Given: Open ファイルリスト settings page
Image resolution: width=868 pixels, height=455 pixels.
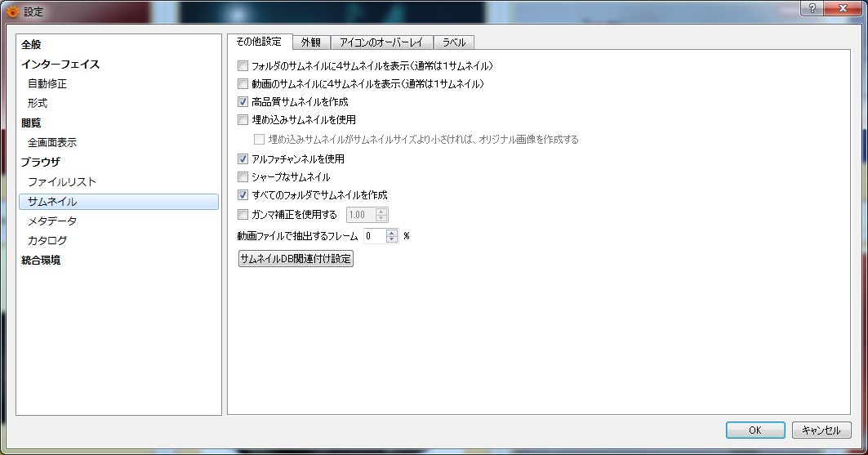Looking at the screenshot, I should 62,181.
